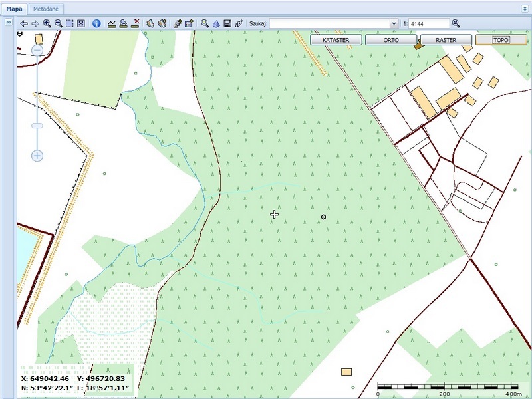Click the RASTER layer button

pyautogui.click(x=446, y=40)
